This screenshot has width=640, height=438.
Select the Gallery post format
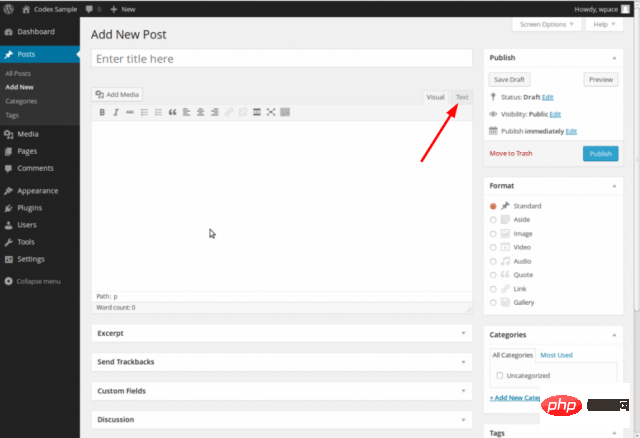tap(493, 303)
